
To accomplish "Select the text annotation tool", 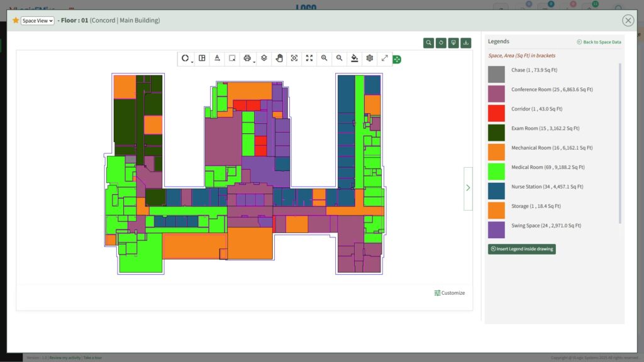I will pyautogui.click(x=217, y=58).
